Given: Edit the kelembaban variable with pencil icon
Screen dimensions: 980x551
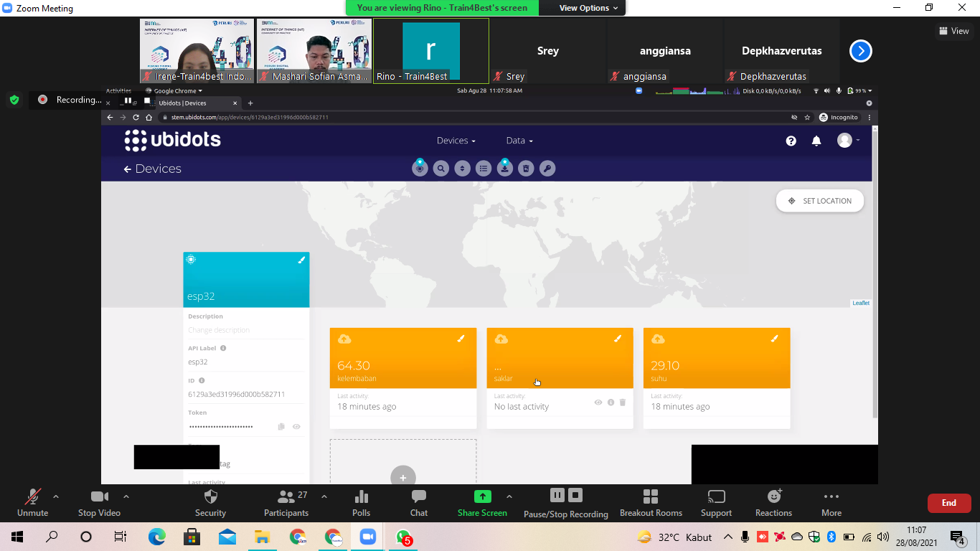Looking at the screenshot, I should click(461, 339).
